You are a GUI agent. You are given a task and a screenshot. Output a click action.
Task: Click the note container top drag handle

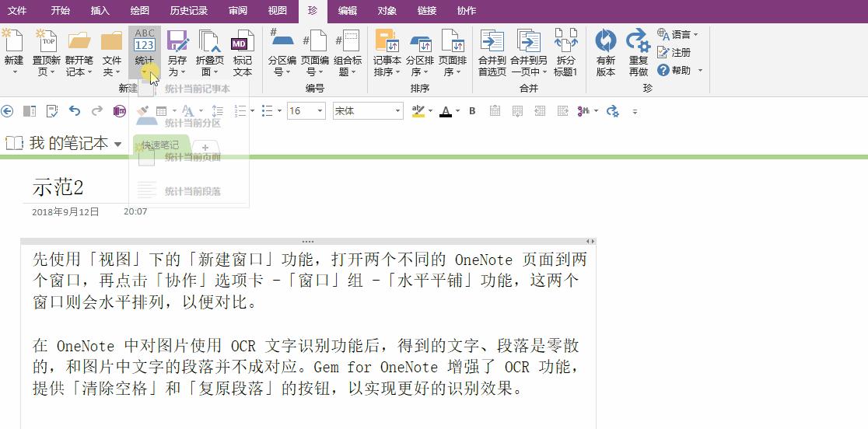click(308, 242)
